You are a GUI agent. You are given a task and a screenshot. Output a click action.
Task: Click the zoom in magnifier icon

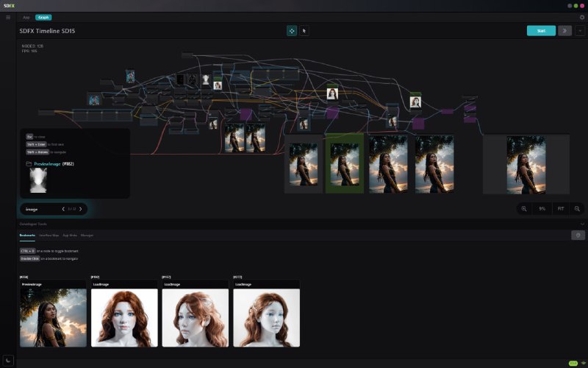[x=524, y=209]
